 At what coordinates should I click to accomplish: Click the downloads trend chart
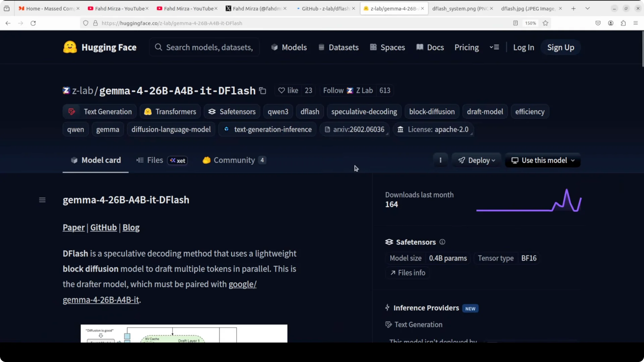pos(529,200)
